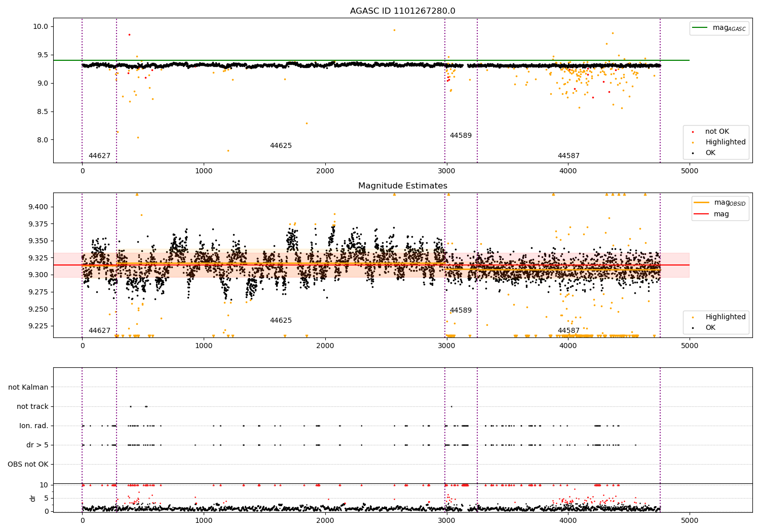Click the green mag AGASC line sample in legend
The height and width of the screenshot is (532, 760).
[x=700, y=28]
